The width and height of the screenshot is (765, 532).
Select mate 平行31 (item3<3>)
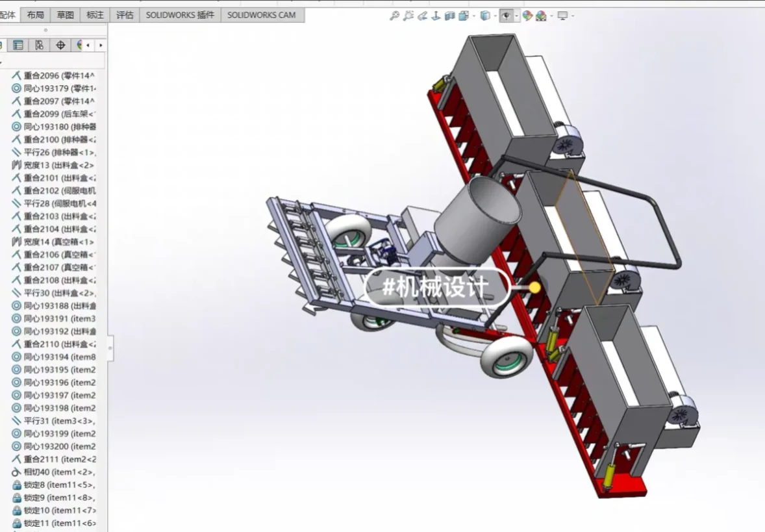click(53, 421)
